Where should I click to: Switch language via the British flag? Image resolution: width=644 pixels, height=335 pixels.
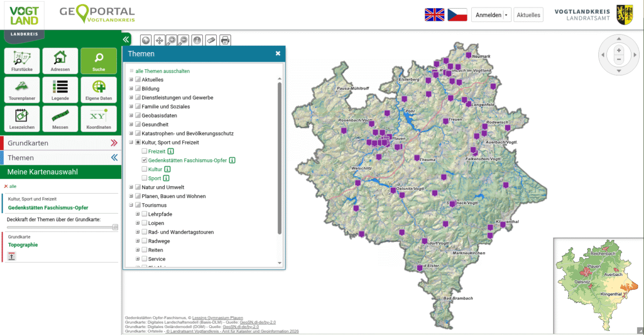[x=434, y=14]
